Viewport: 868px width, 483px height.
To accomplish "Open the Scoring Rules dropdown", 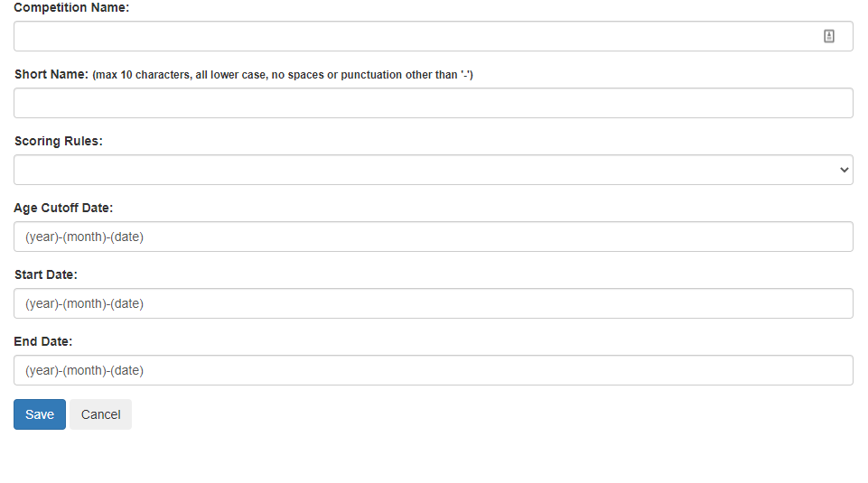I will (434, 170).
